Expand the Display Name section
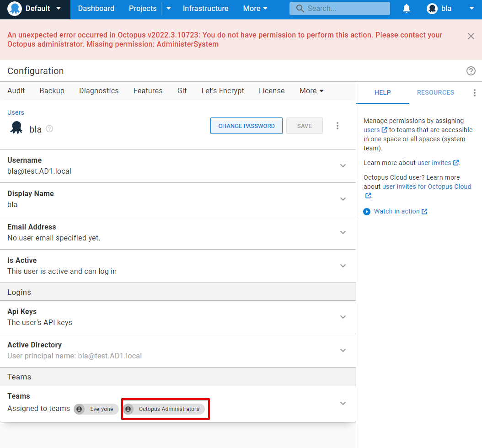Viewport: 482px width, 448px height. tap(343, 199)
